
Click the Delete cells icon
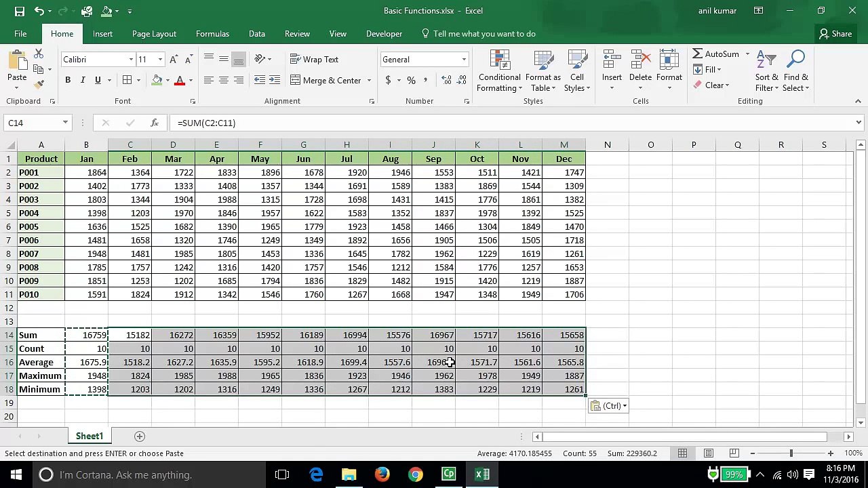[x=640, y=60]
